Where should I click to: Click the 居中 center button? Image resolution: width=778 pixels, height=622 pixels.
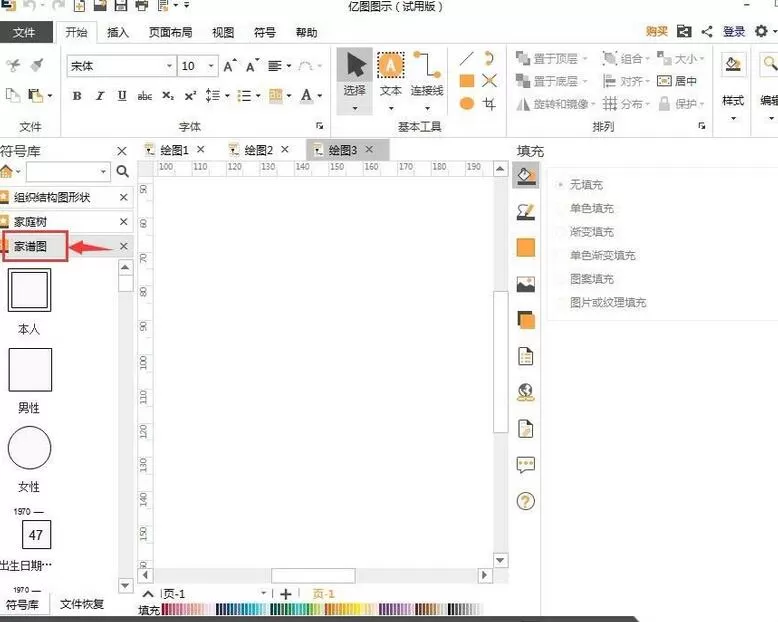tap(677, 81)
